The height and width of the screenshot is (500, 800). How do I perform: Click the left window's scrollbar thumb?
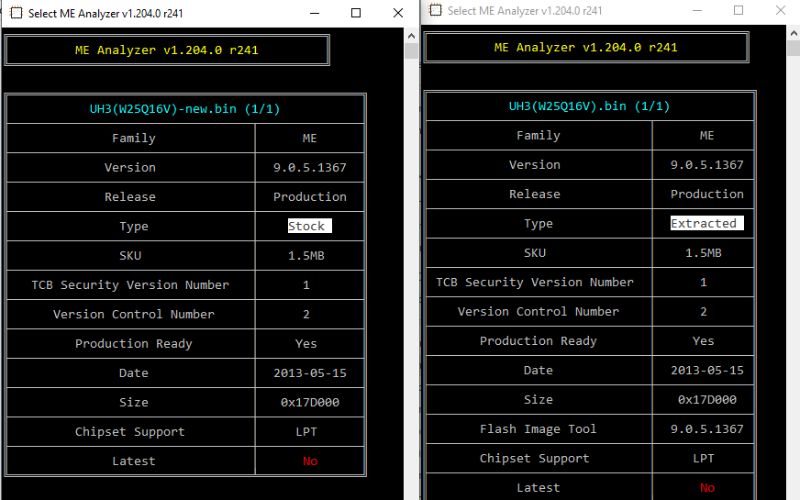(x=411, y=51)
